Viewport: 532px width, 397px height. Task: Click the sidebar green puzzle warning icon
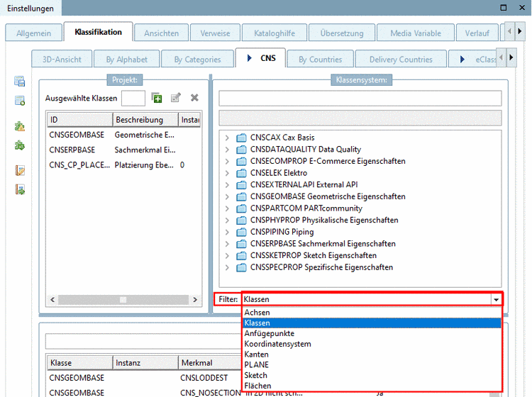click(x=20, y=126)
